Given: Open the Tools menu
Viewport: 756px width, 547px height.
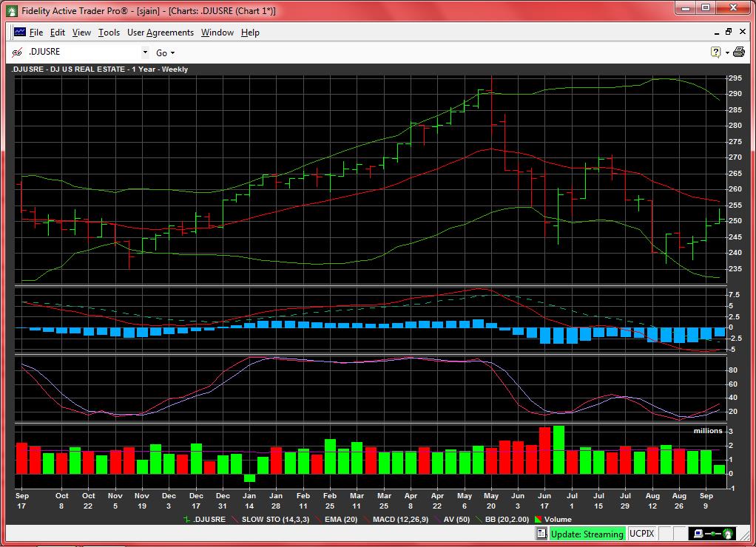Looking at the screenshot, I should pos(109,33).
